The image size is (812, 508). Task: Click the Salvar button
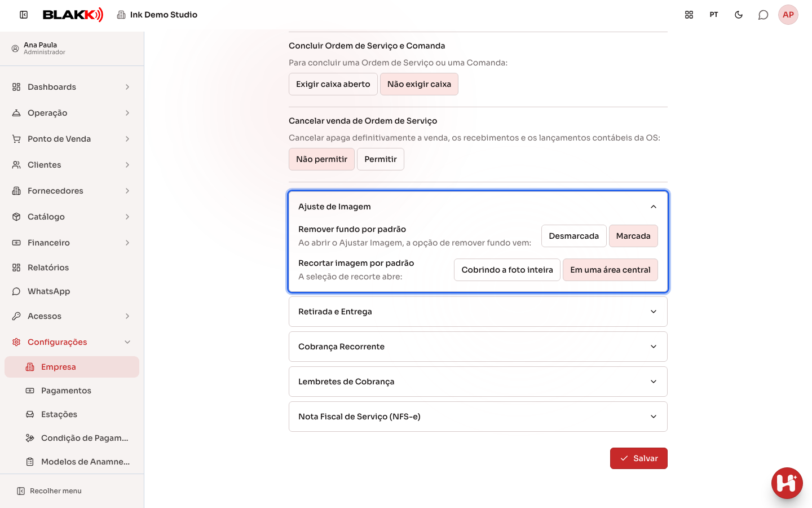tap(639, 458)
